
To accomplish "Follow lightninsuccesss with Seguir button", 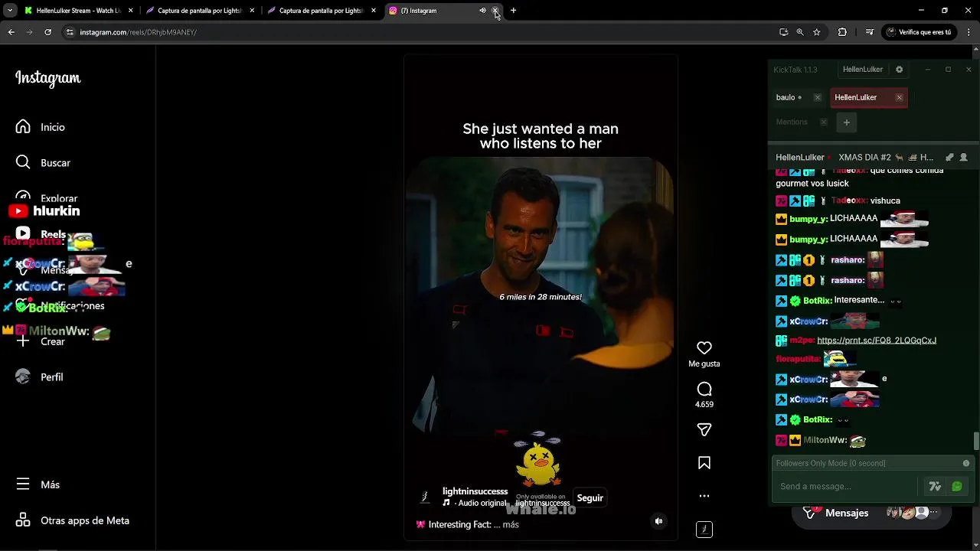I will [590, 498].
